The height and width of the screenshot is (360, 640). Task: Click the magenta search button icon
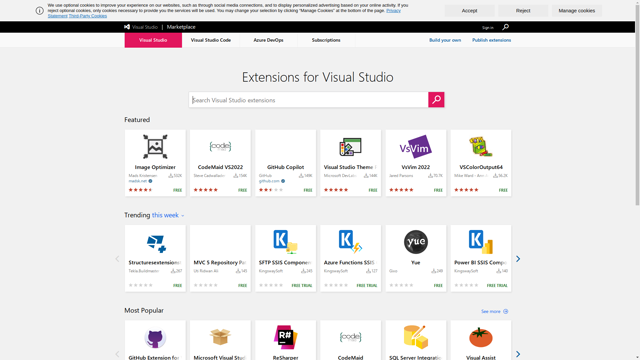436,100
